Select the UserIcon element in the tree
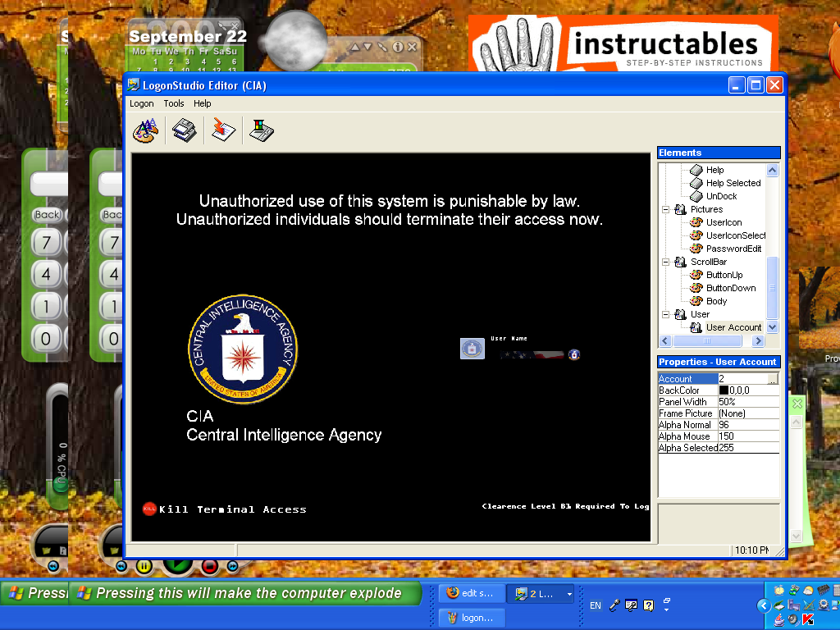Screen dimensions: 840x630 coord(723,222)
